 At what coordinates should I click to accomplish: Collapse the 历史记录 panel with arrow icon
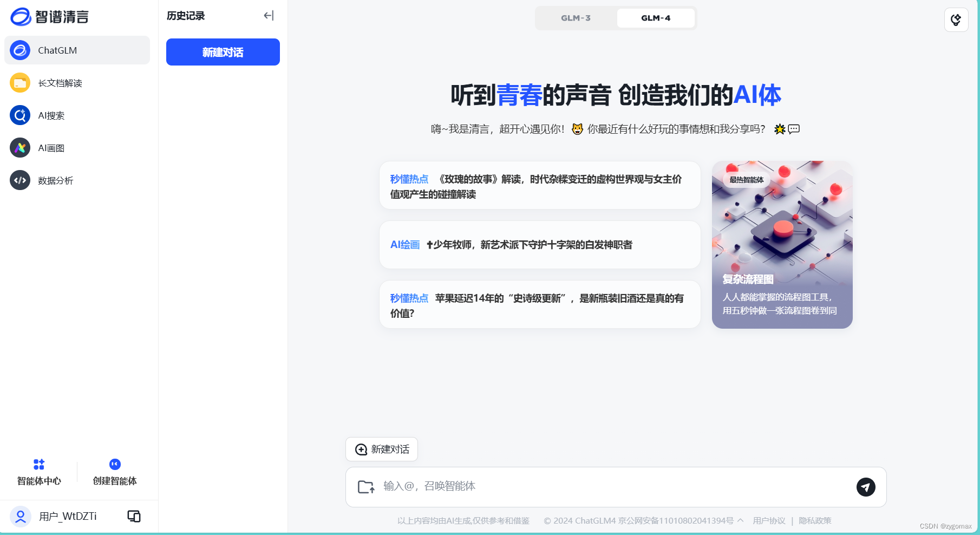[x=269, y=16]
